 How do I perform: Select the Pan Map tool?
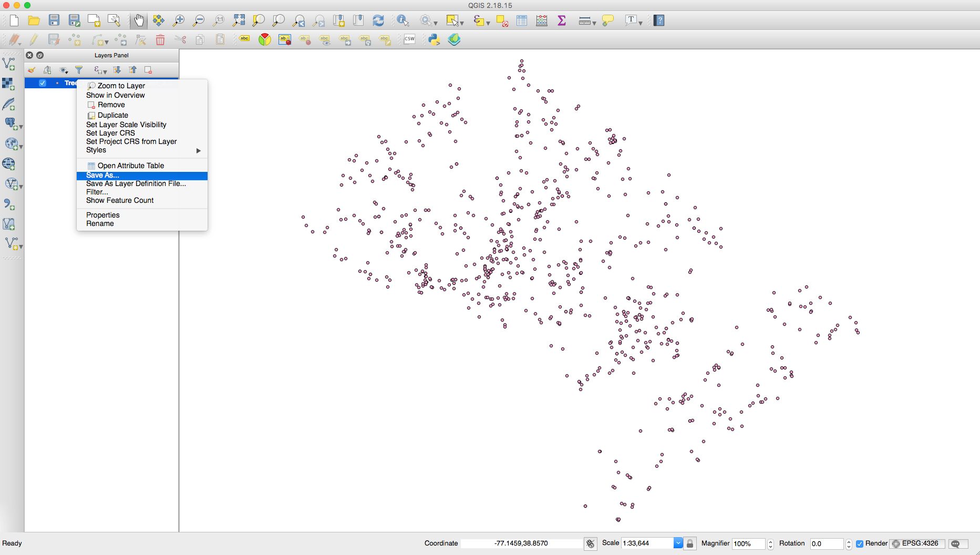[138, 20]
